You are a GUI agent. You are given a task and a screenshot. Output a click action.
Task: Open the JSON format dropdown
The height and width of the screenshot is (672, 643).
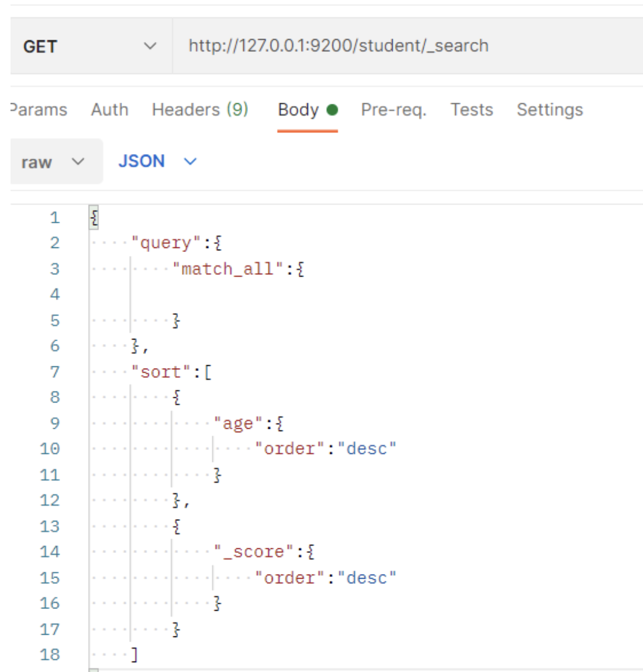point(157,161)
